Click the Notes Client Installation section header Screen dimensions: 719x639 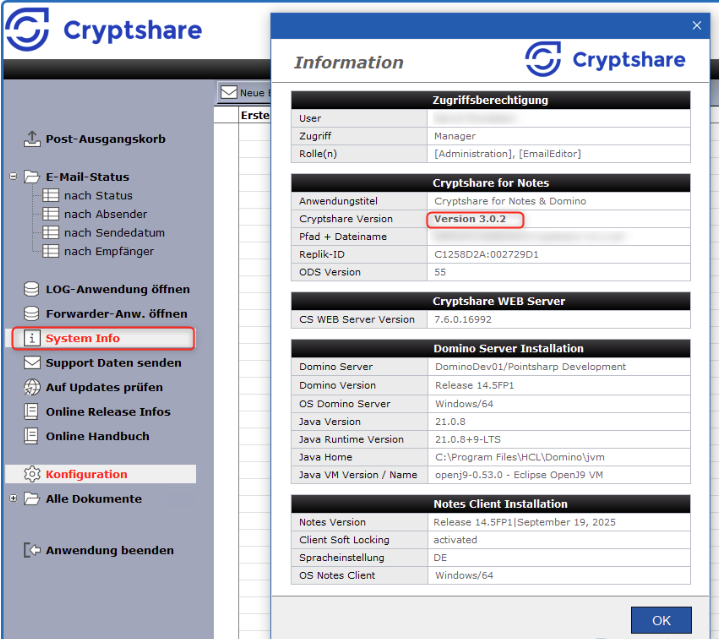(x=490, y=504)
